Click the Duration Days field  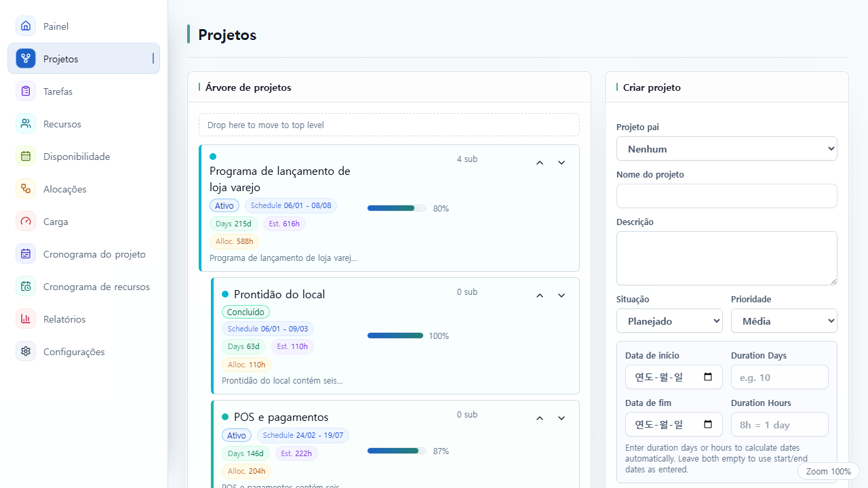(780, 377)
